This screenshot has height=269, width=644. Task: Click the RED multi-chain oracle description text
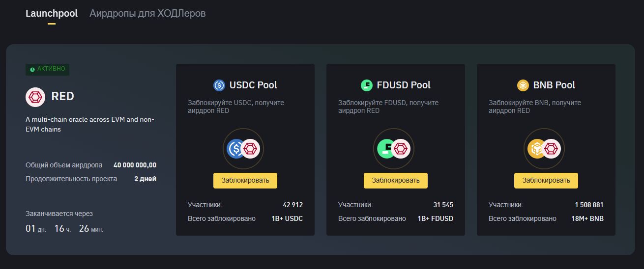(90, 124)
